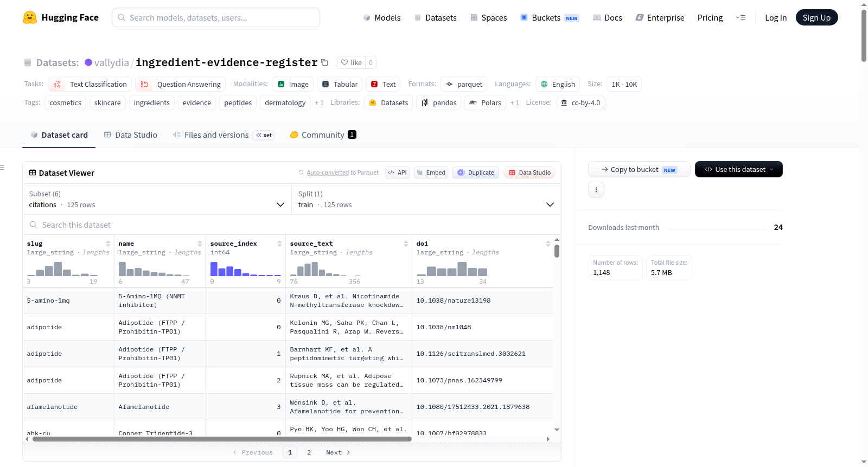The width and height of the screenshot is (868, 467).
Task: Select the Text Classification task tag
Action: tap(90, 84)
